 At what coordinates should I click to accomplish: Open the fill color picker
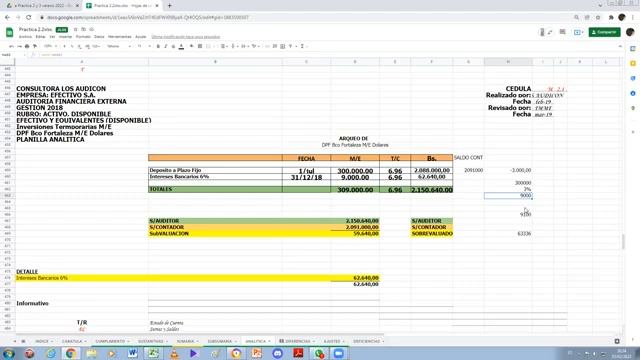point(191,47)
